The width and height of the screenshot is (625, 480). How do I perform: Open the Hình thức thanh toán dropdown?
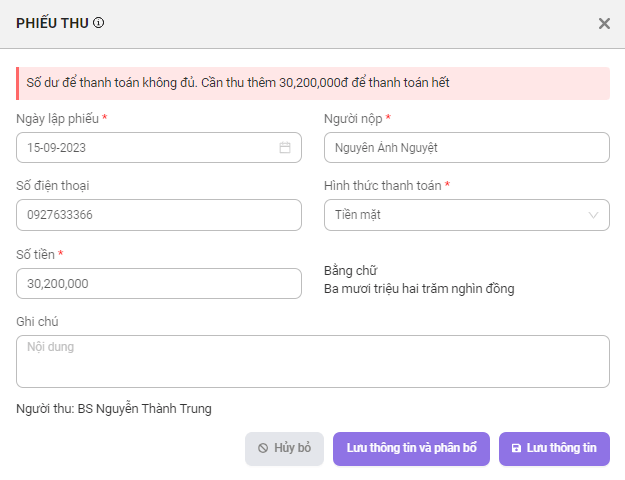click(x=467, y=215)
